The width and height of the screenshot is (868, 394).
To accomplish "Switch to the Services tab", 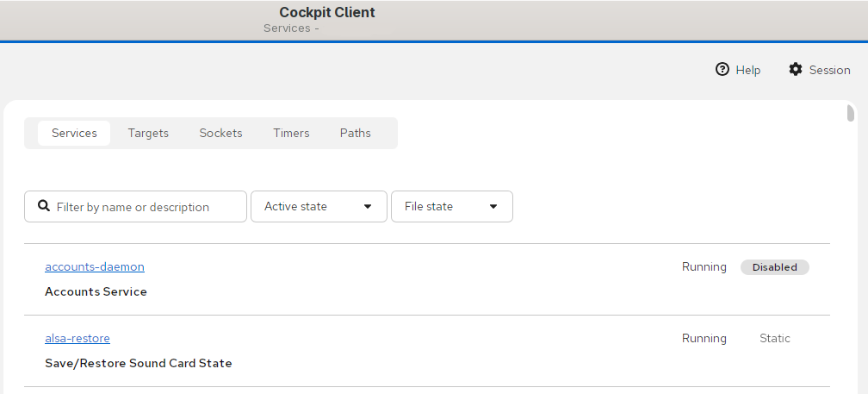I will 74,133.
